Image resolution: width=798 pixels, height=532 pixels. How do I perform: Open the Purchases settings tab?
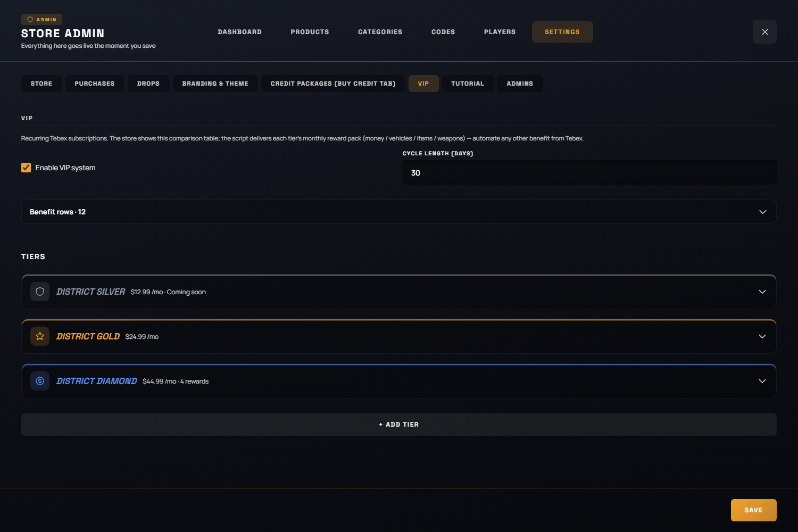click(95, 84)
